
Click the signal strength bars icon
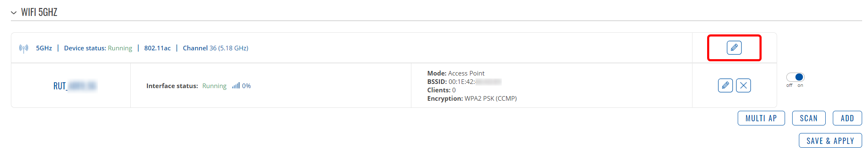pyautogui.click(x=236, y=86)
